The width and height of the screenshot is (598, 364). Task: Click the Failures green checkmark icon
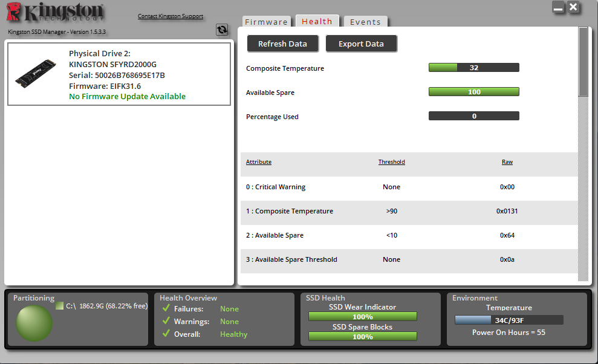coord(166,308)
